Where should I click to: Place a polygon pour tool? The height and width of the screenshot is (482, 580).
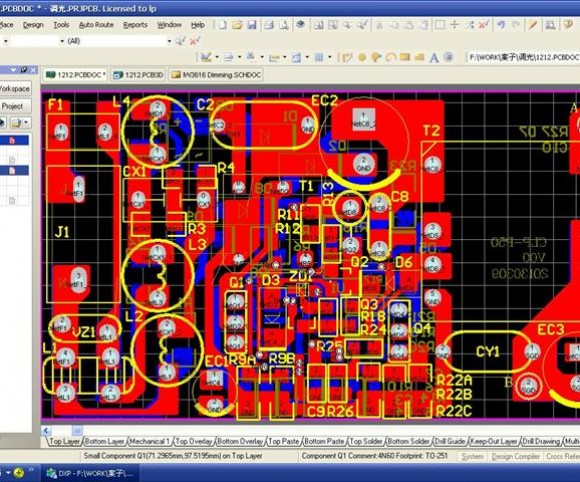419,57
